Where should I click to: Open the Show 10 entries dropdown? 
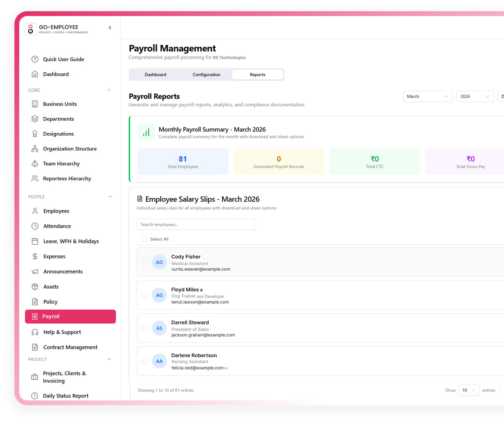coord(469,390)
